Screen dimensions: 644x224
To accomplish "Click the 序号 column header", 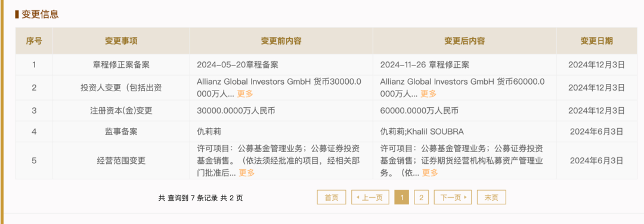I will (34, 41).
